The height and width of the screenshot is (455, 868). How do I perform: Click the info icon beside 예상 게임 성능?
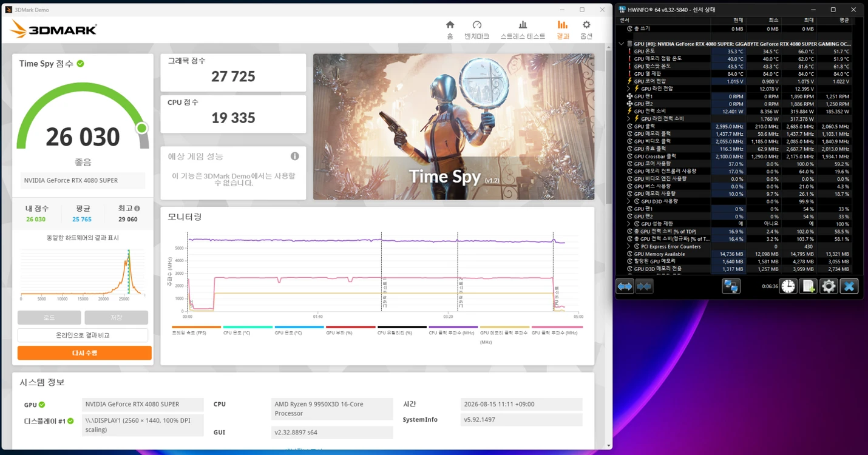(295, 156)
